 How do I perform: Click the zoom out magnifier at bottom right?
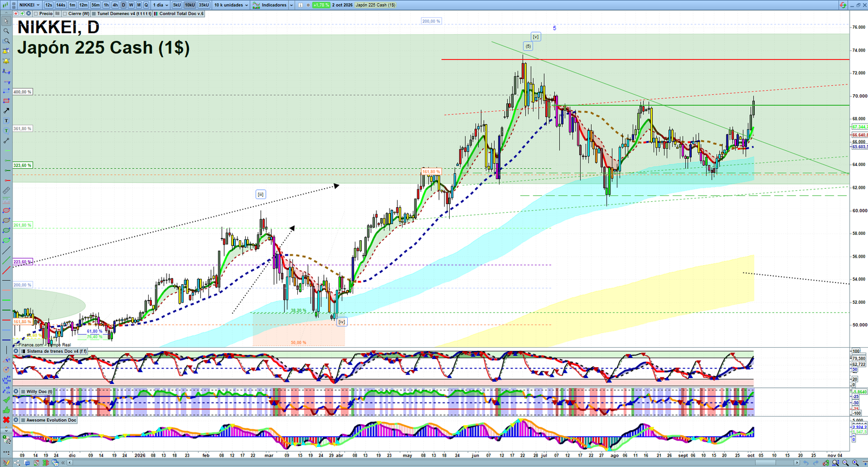845,463
